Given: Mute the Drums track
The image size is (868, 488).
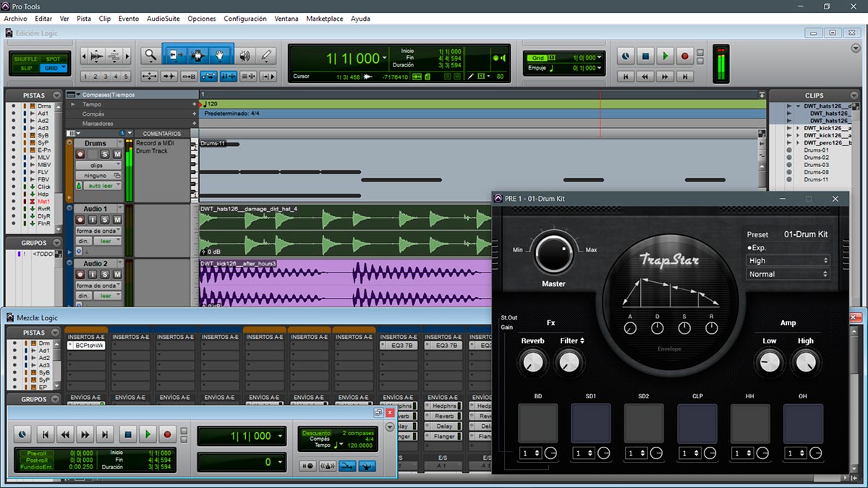Looking at the screenshot, I should [116, 154].
